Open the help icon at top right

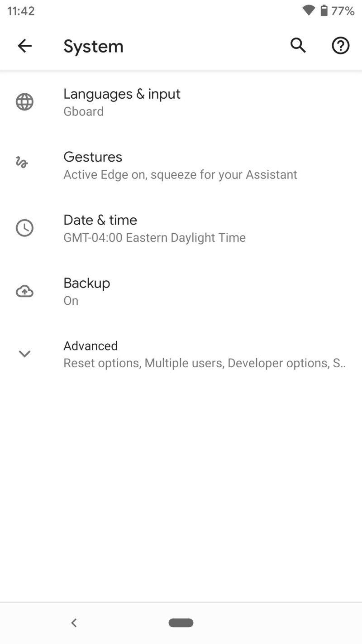coord(340,46)
